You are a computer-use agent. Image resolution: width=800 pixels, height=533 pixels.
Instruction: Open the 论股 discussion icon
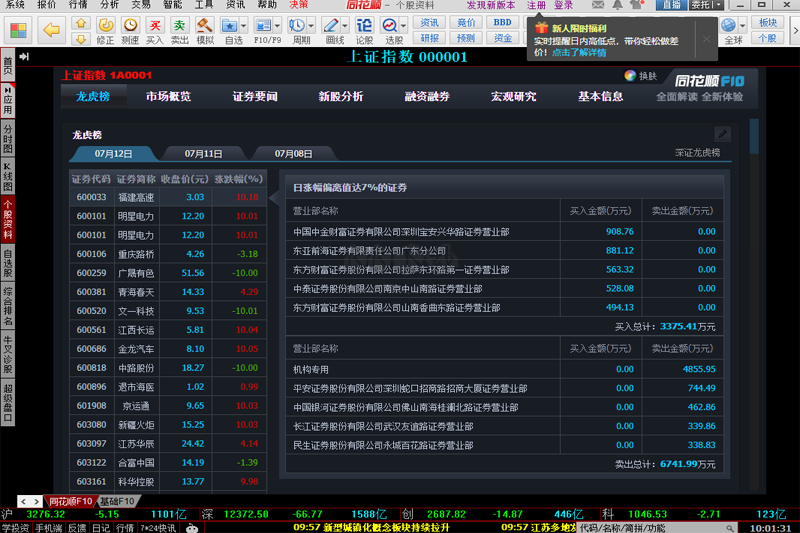point(364,26)
